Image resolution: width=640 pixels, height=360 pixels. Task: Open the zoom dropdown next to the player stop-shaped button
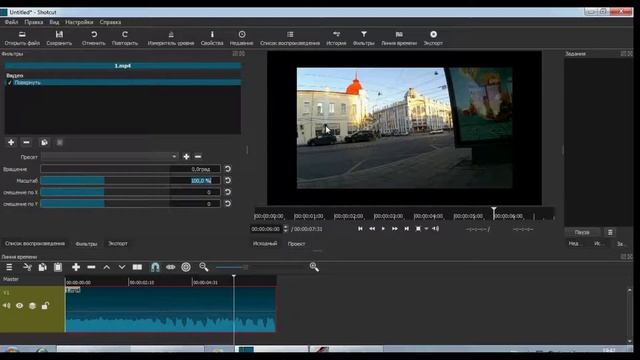click(426, 229)
